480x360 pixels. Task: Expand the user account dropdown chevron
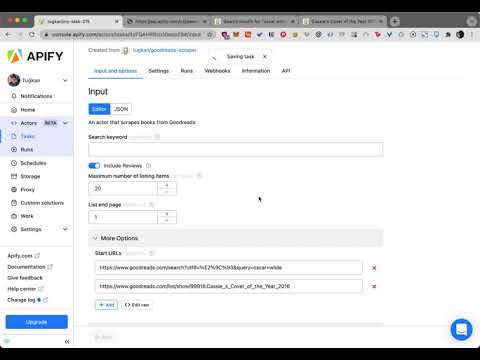[65, 80]
